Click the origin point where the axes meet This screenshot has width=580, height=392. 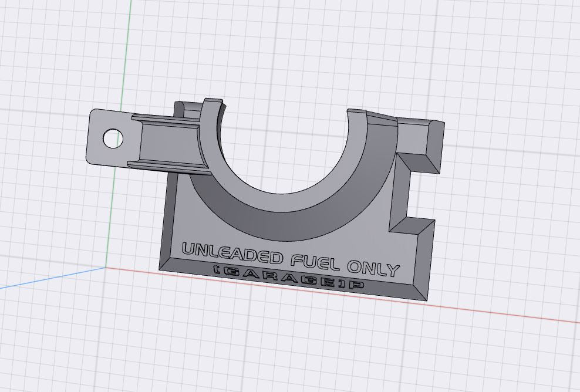pyautogui.click(x=106, y=268)
